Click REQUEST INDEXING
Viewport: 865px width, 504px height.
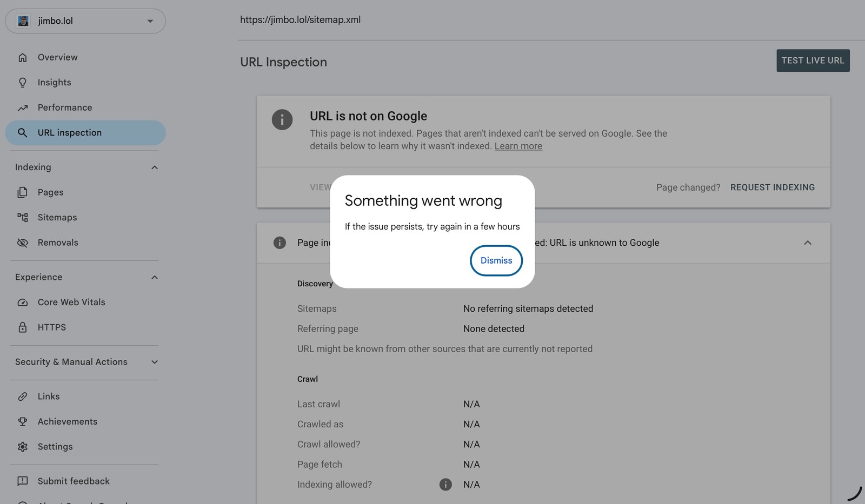point(773,187)
